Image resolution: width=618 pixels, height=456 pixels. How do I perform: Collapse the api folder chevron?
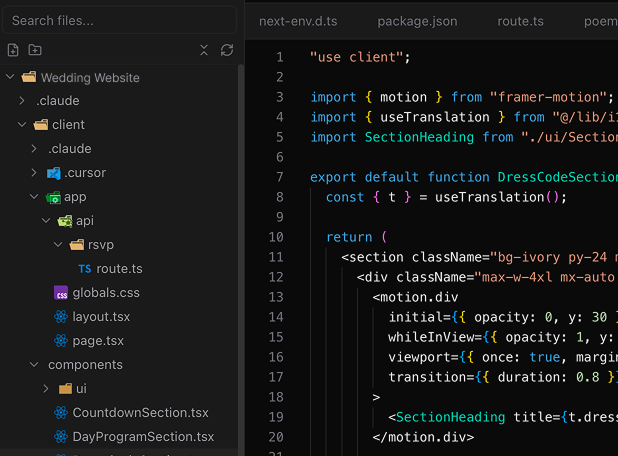tap(46, 220)
